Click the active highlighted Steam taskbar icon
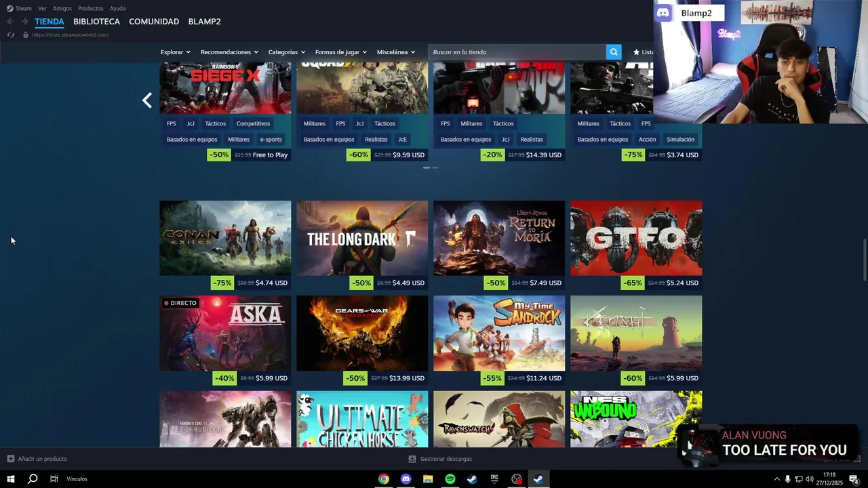This screenshot has width=868, height=488. tap(538, 479)
